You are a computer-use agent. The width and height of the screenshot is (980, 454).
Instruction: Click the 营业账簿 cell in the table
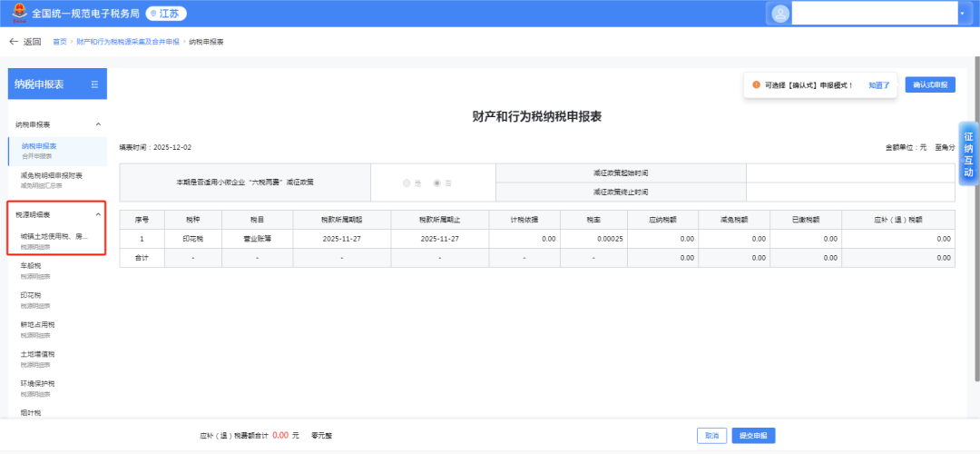(258, 239)
